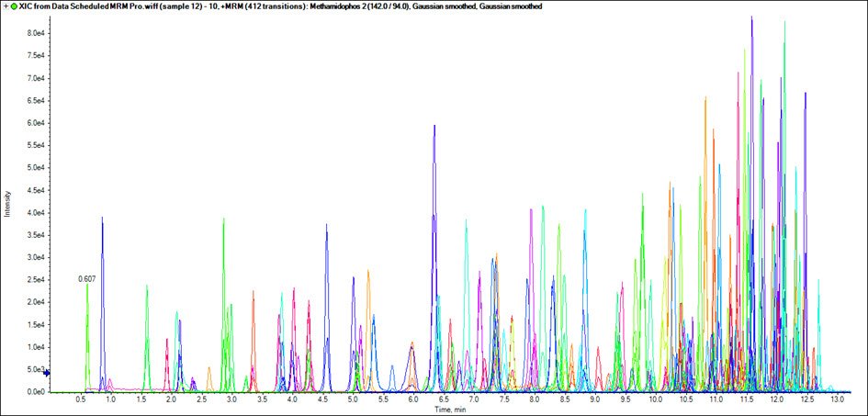Click the tallest purple peak near 11.6 min
This screenshot has height=416, width=868.
click(x=751, y=18)
